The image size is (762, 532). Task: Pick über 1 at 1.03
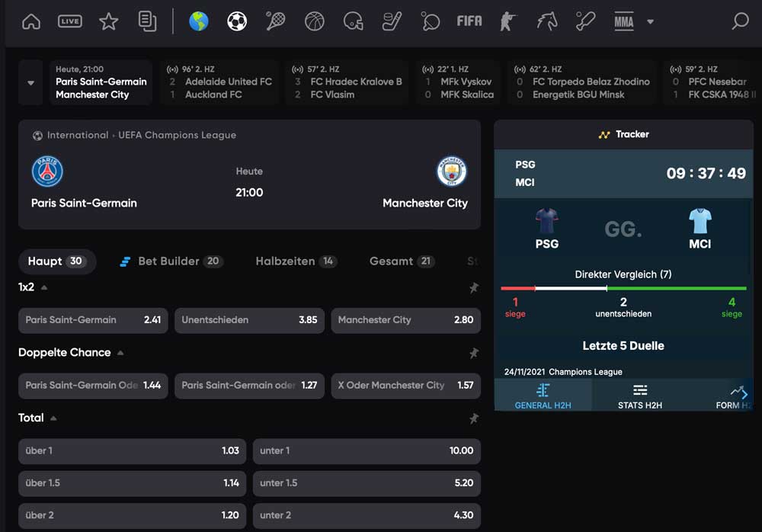(x=132, y=450)
